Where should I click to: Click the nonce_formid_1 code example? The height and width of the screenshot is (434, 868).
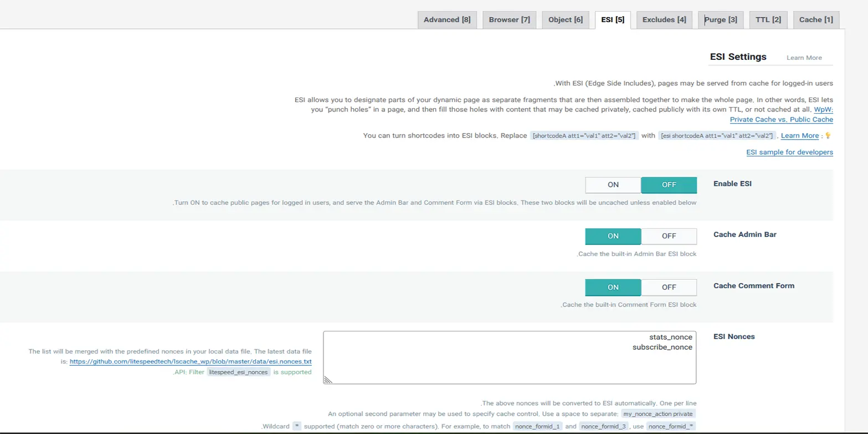coord(537,426)
